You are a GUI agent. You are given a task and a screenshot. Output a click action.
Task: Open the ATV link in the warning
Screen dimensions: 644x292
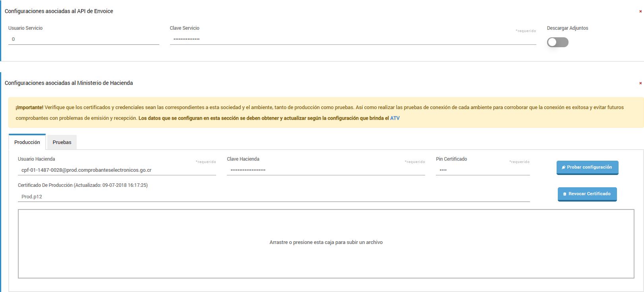pyautogui.click(x=395, y=118)
